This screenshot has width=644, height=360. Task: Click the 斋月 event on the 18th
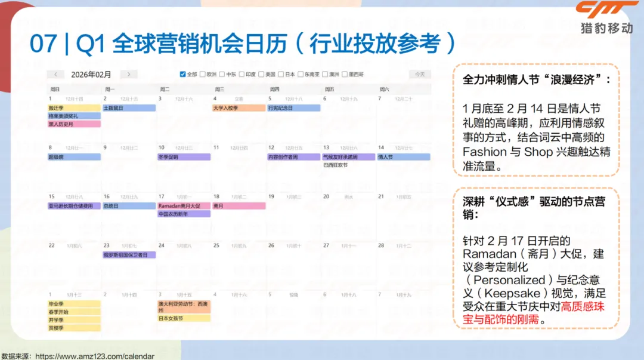(239, 206)
